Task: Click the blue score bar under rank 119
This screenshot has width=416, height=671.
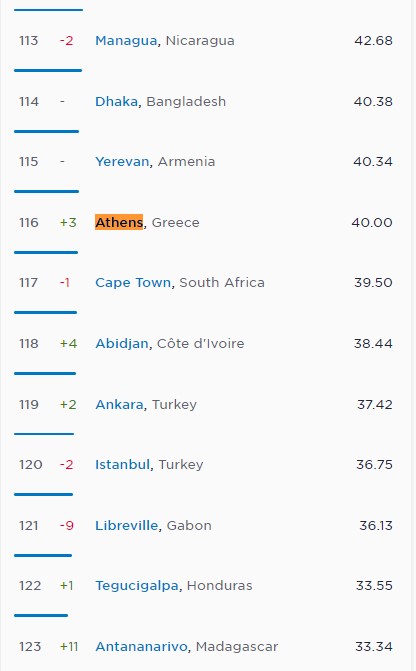Action: [44, 434]
